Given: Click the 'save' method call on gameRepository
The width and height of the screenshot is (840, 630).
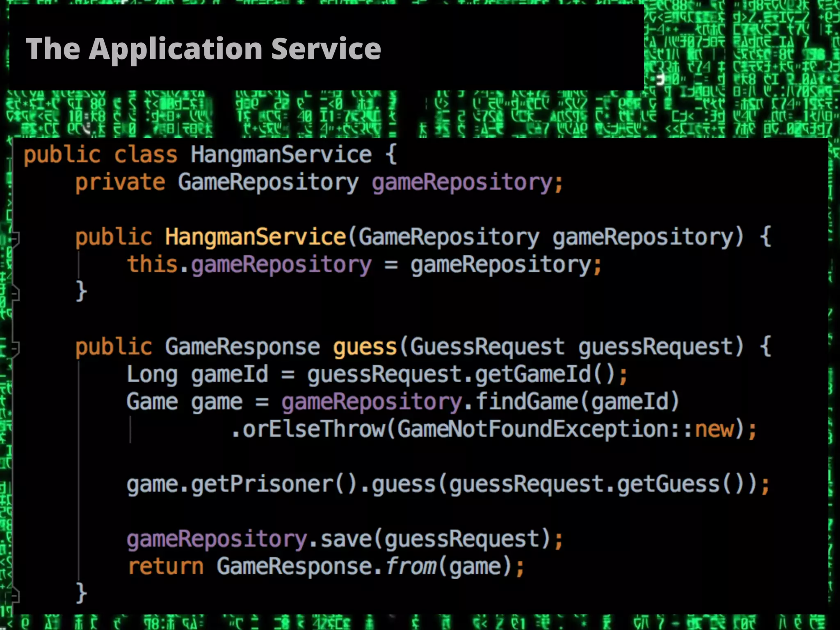Looking at the screenshot, I should [346, 539].
